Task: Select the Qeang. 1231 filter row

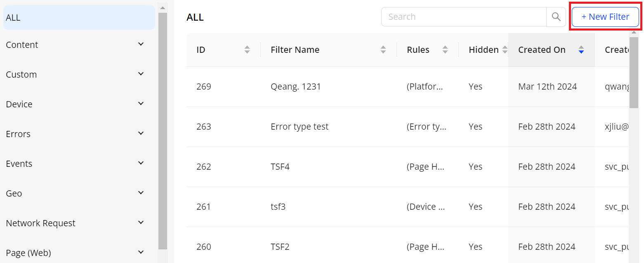Action: 295,87
